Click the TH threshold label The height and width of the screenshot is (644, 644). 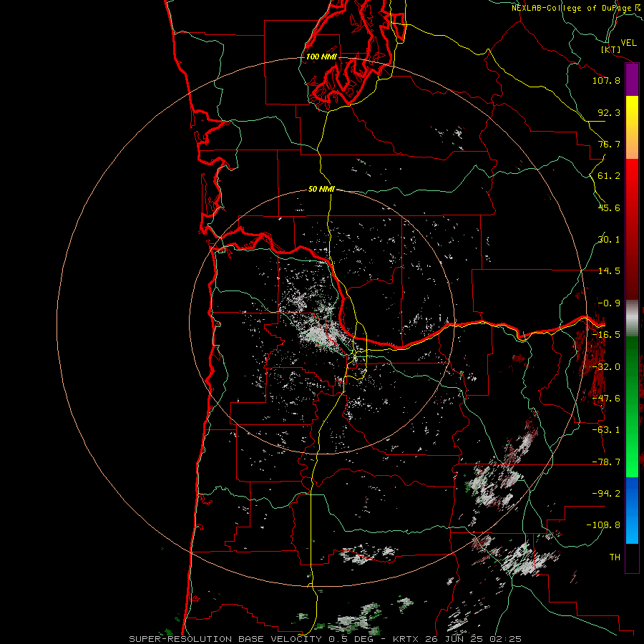(x=615, y=557)
